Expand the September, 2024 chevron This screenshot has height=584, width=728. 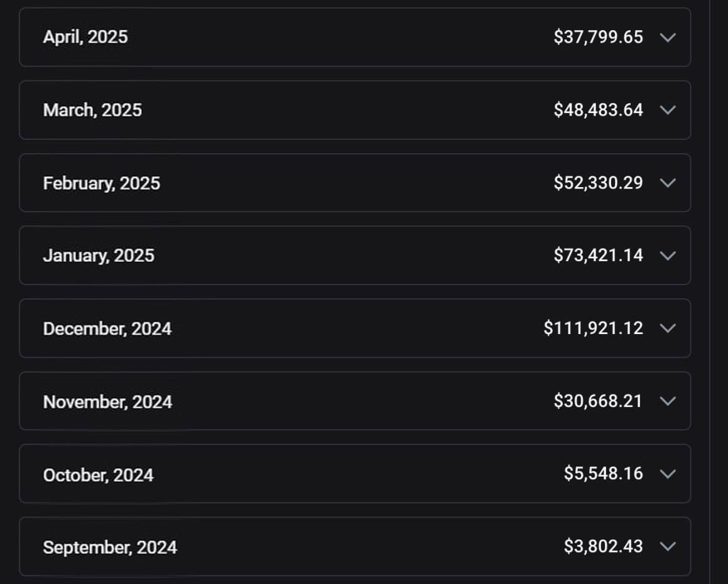[x=668, y=546]
